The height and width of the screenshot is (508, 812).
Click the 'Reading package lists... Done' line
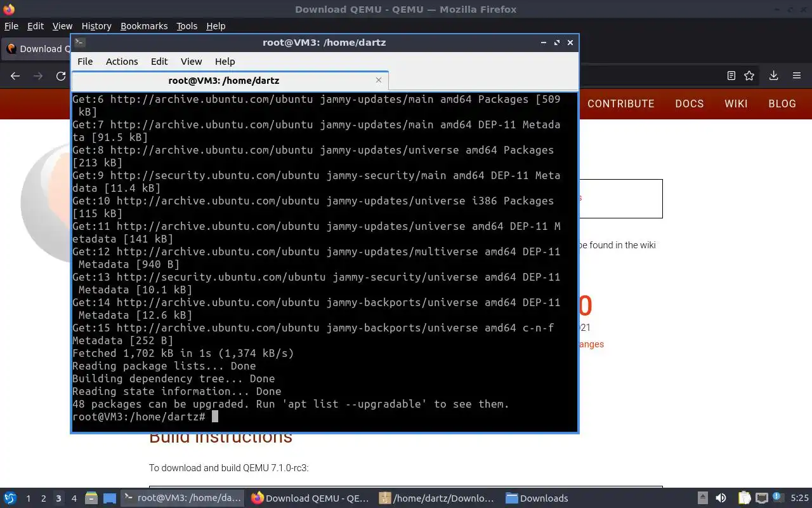point(164,366)
